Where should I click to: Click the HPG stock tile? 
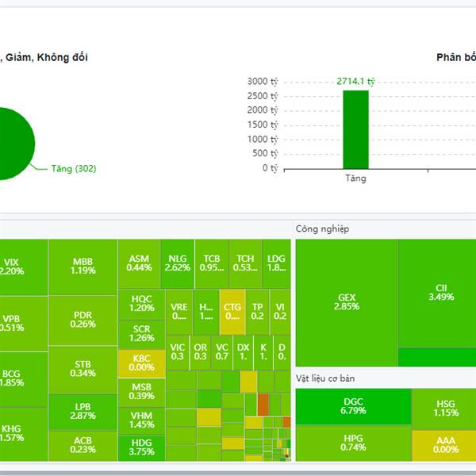pos(353,443)
